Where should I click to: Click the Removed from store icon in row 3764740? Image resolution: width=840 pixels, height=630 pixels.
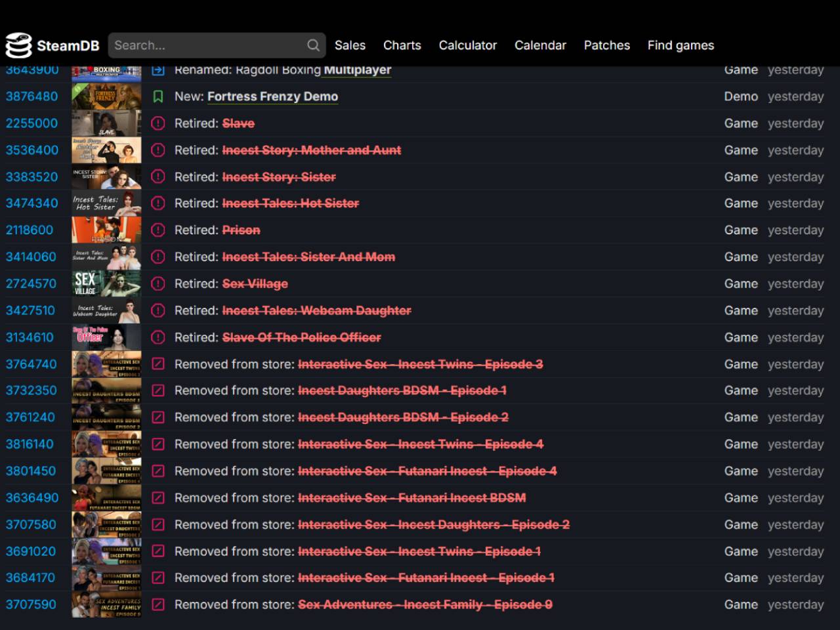point(158,364)
